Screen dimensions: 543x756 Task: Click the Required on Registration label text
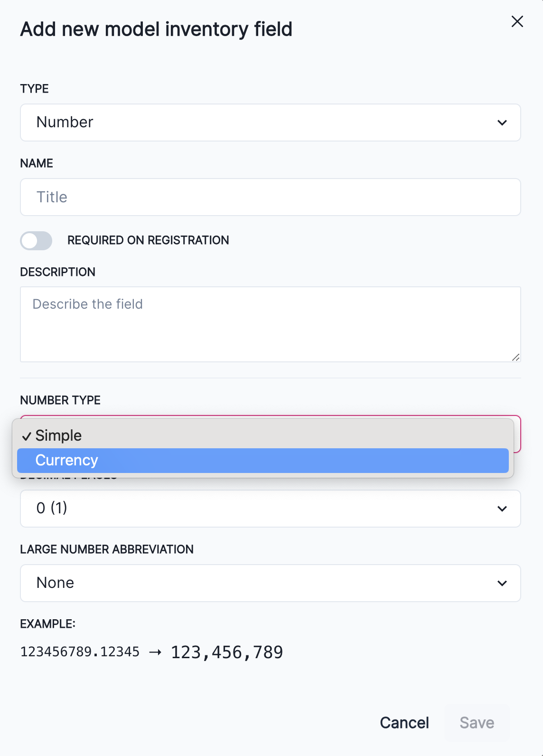[148, 240]
